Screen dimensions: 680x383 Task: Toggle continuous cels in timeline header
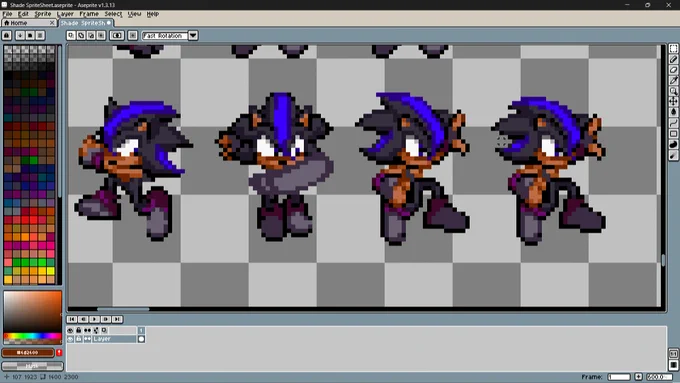87,331
